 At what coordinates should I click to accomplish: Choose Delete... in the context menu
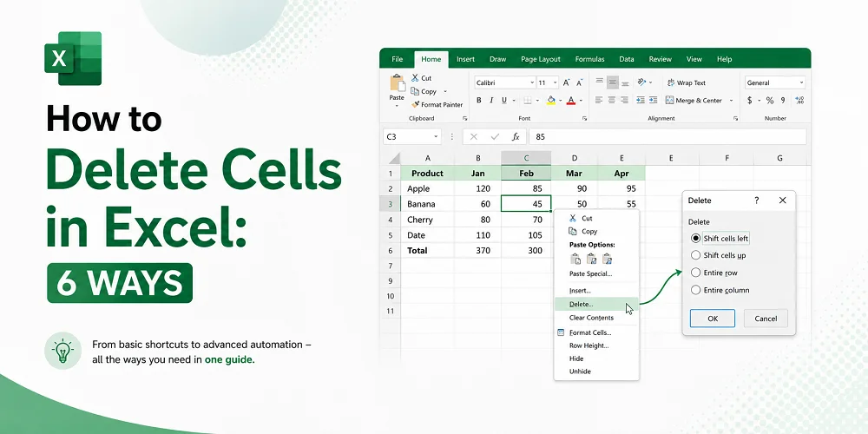click(x=596, y=304)
